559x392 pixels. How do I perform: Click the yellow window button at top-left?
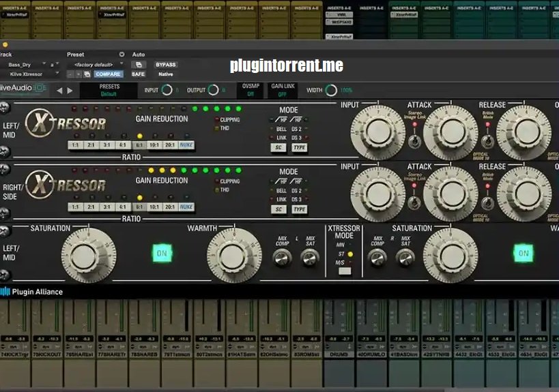(5, 45)
